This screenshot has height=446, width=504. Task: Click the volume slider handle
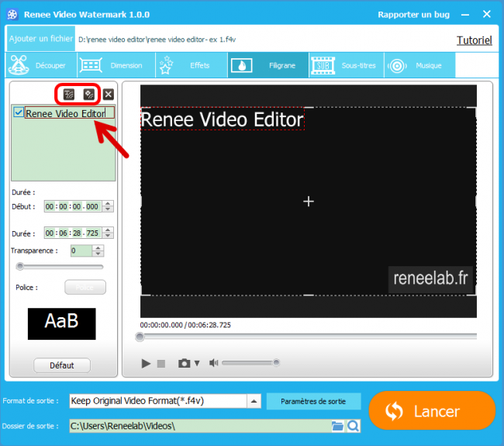[x=276, y=363]
